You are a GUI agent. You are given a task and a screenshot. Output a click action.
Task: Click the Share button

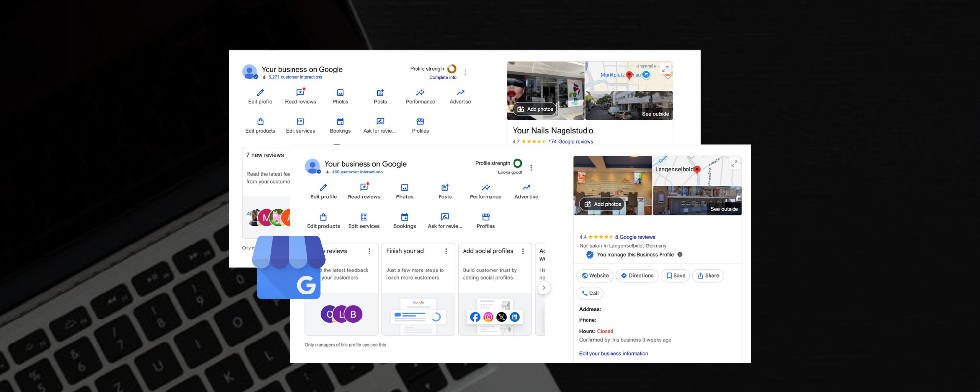tap(708, 276)
